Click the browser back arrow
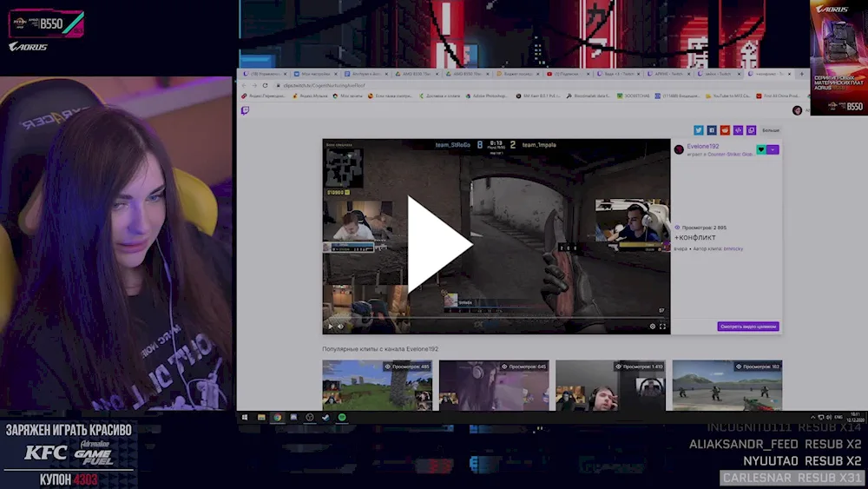 coord(244,85)
